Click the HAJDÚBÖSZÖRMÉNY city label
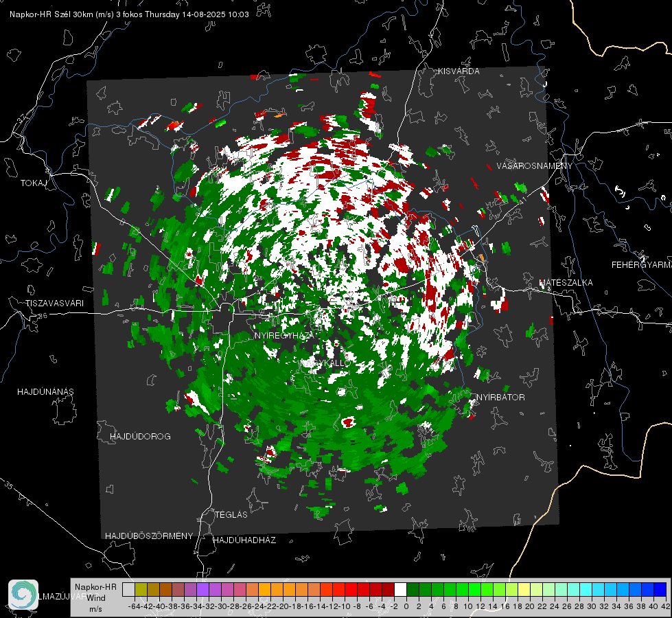 pyautogui.click(x=149, y=536)
